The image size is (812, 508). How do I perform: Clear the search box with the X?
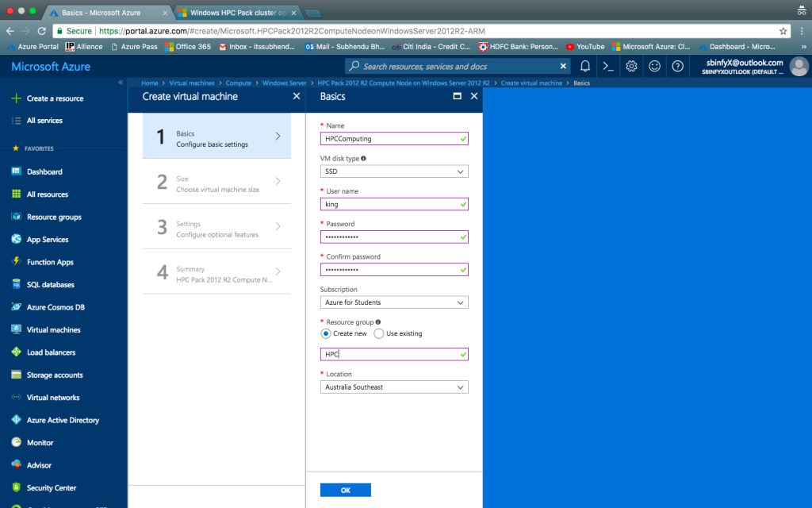[563, 67]
